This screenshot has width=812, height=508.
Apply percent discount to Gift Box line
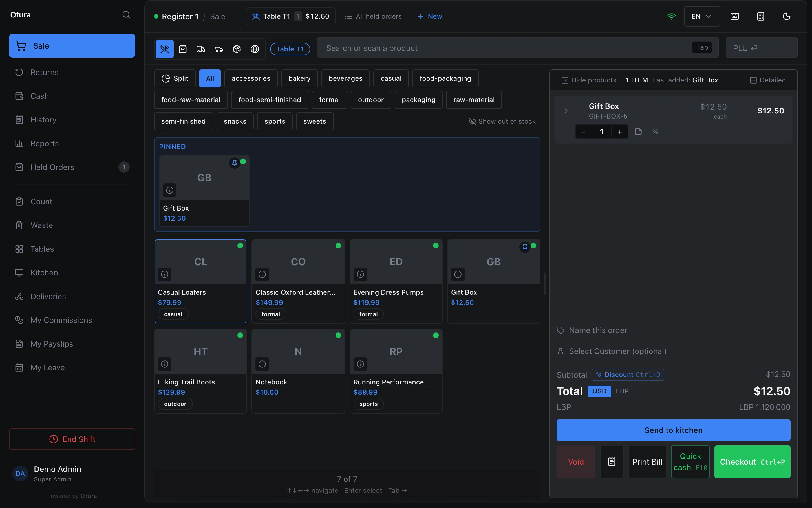pos(655,131)
